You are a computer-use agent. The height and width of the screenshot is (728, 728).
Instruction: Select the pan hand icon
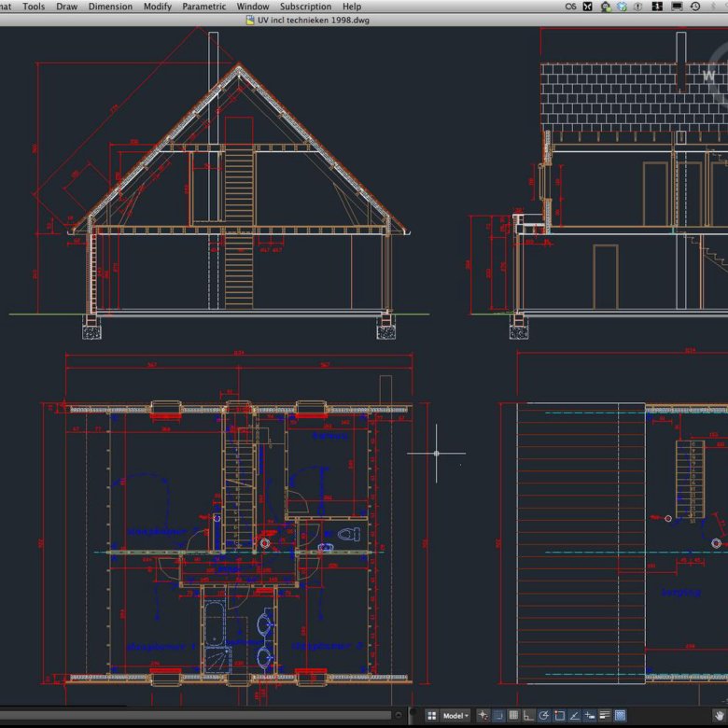719,716
